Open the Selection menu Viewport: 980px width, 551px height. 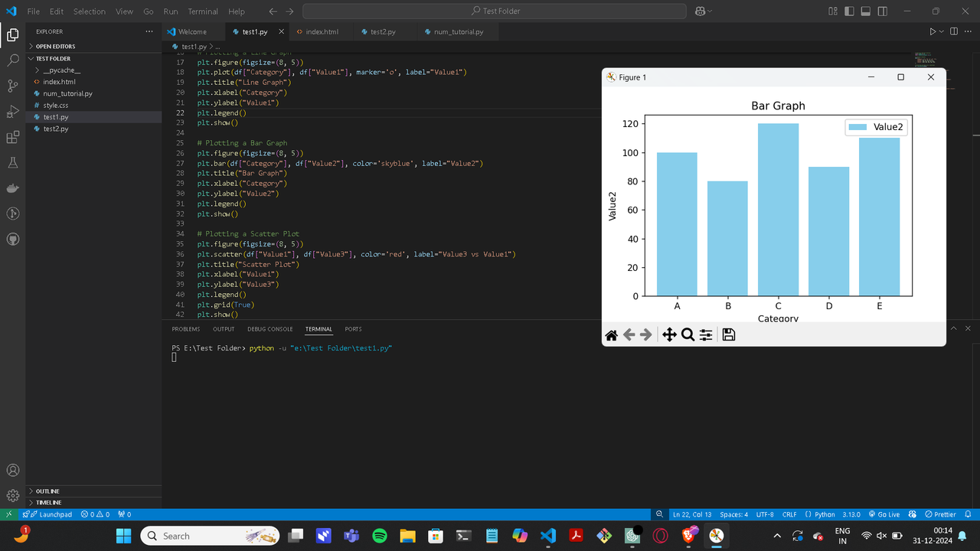[x=90, y=11]
